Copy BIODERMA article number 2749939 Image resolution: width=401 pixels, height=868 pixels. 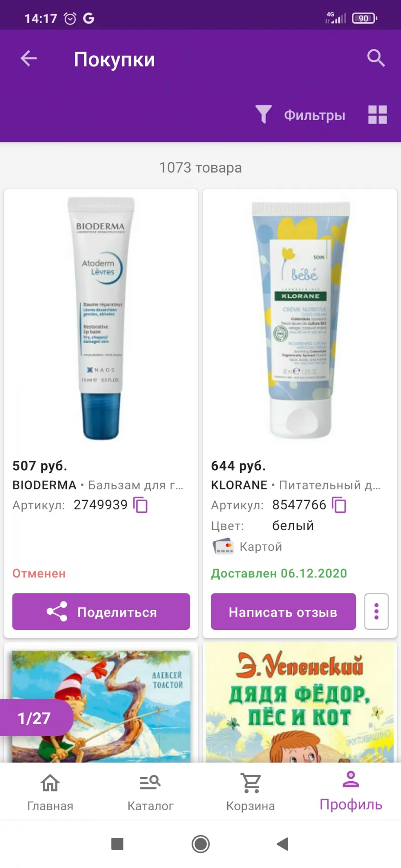[x=141, y=505]
